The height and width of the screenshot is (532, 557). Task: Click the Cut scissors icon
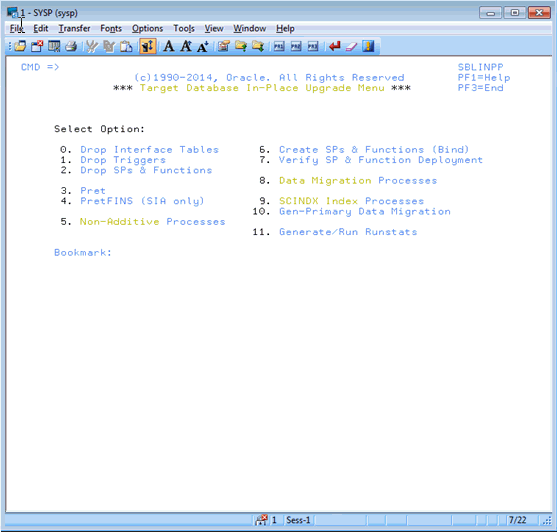click(92, 46)
